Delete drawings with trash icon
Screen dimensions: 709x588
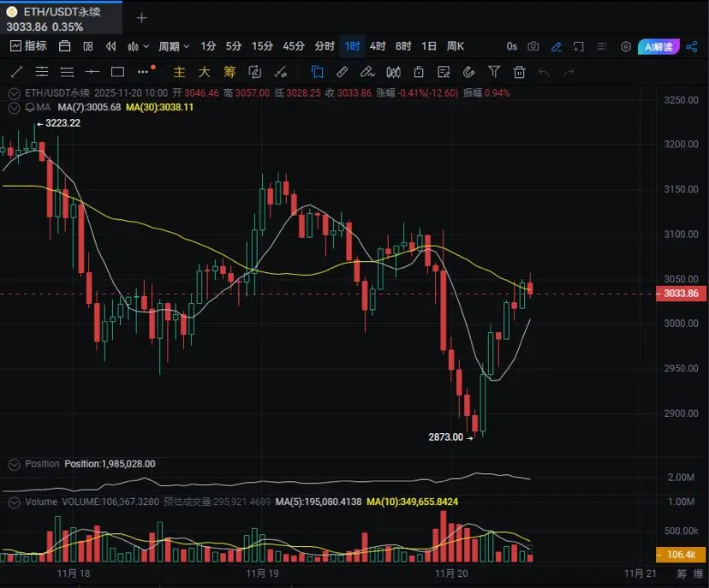pyautogui.click(x=519, y=72)
